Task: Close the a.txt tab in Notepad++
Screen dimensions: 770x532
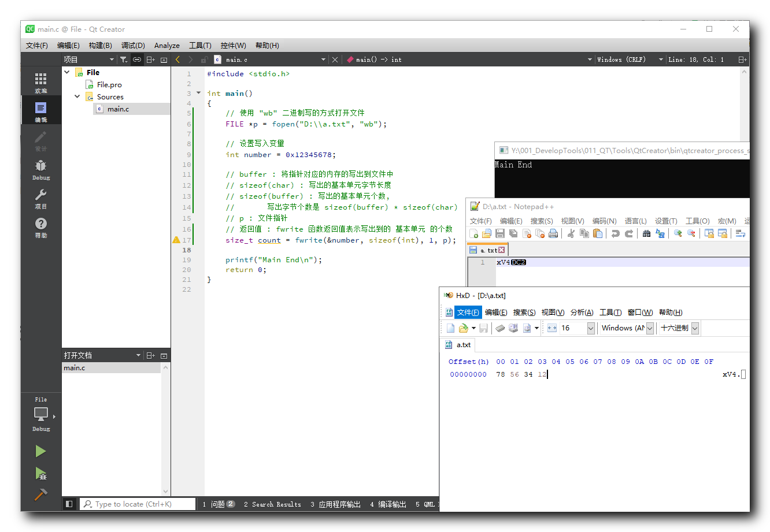Action: tap(501, 250)
